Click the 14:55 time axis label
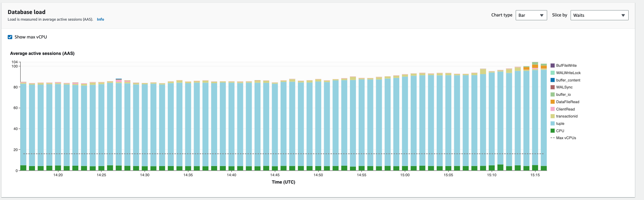Viewport: 644px width, 200px height. coord(362,175)
